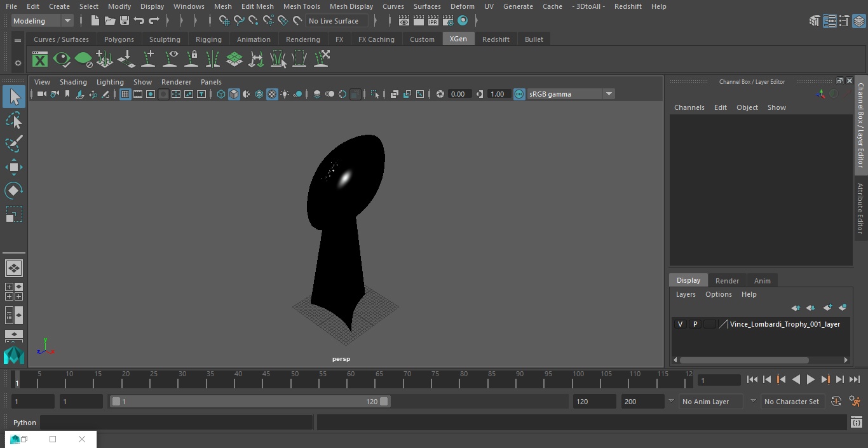Move layer up arrow icon
Screen dimensions: 868x448
click(796, 308)
